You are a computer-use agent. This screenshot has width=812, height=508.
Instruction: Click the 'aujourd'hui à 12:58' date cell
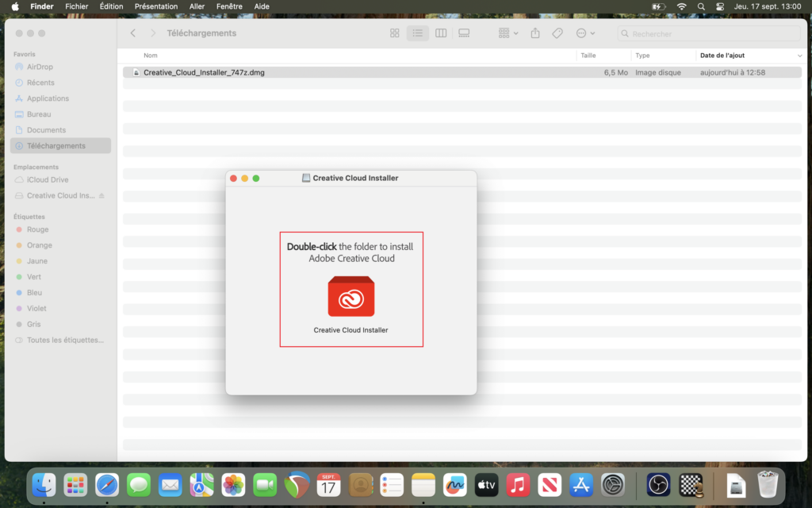[732, 72]
